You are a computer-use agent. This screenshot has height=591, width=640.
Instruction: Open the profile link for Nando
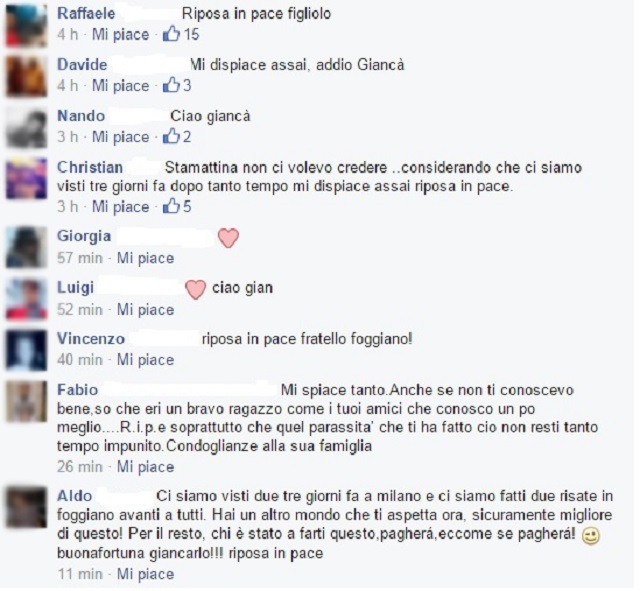pos(81,116)
